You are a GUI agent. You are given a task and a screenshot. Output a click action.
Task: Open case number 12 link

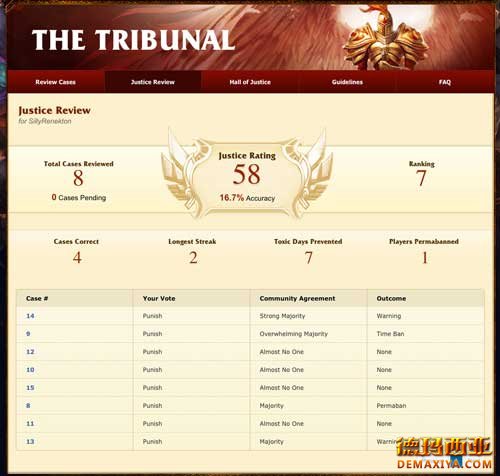pos(30,352)
